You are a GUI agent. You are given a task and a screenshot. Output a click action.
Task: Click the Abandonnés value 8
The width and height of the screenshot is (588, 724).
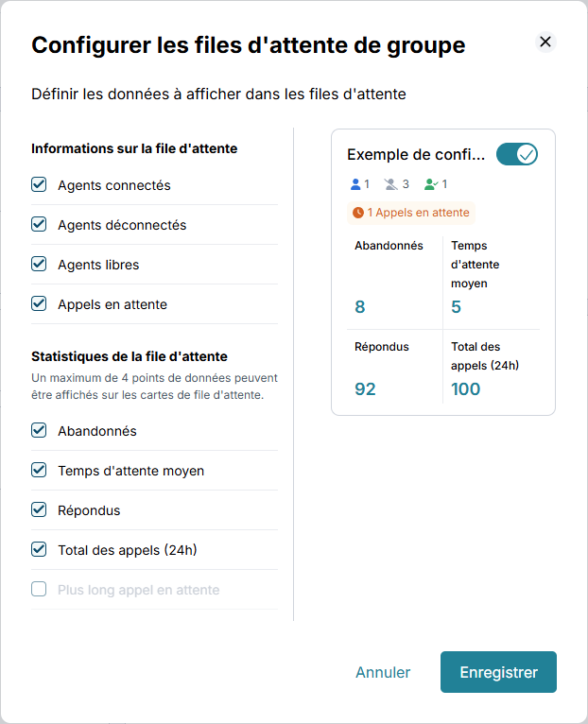pyautogui.click(x=360, y=306)
